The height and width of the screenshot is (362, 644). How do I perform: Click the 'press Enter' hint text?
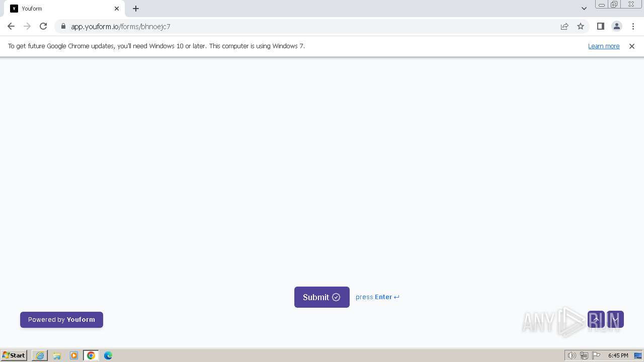coord(377,297)
